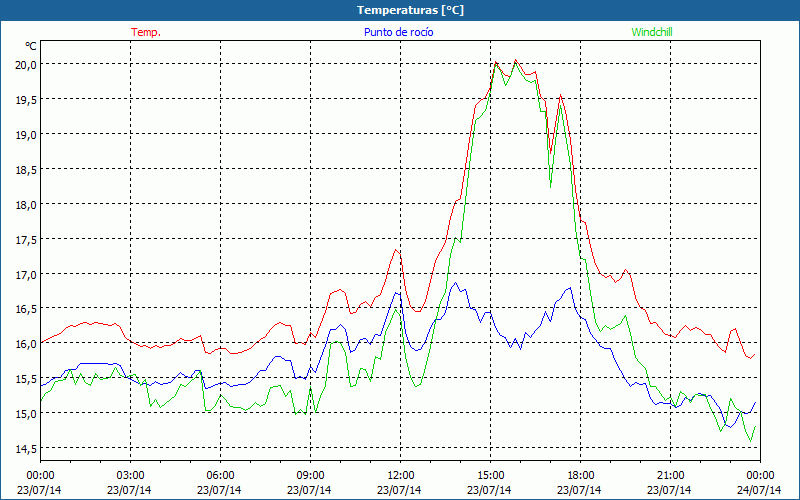
Task: Click the "24/07/14" date label
Action: pyautogui.click(x=759, y=490)
